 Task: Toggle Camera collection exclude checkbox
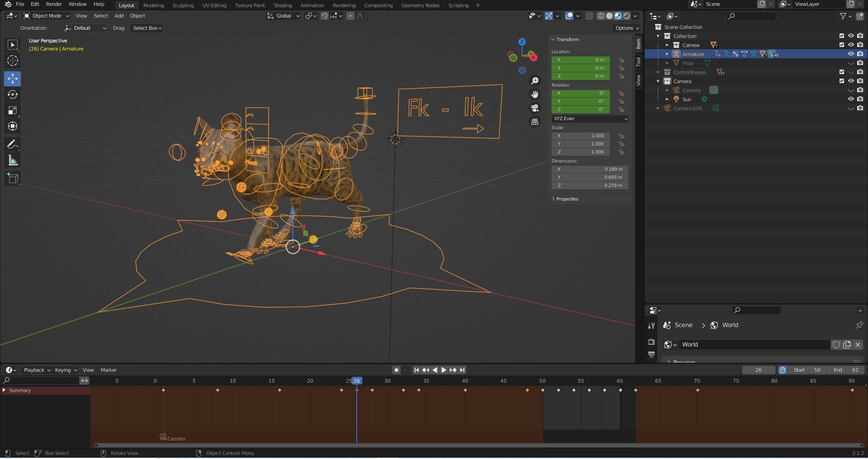click(841, 81)
